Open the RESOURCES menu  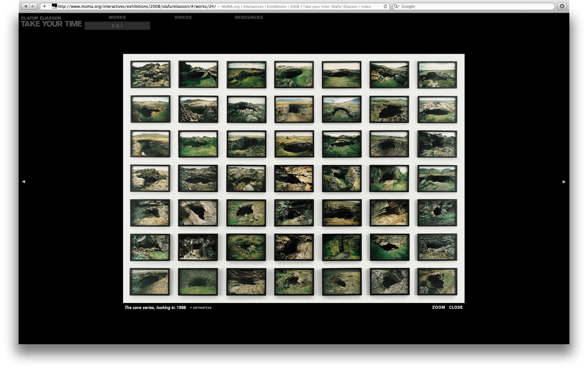pos(249,17)
